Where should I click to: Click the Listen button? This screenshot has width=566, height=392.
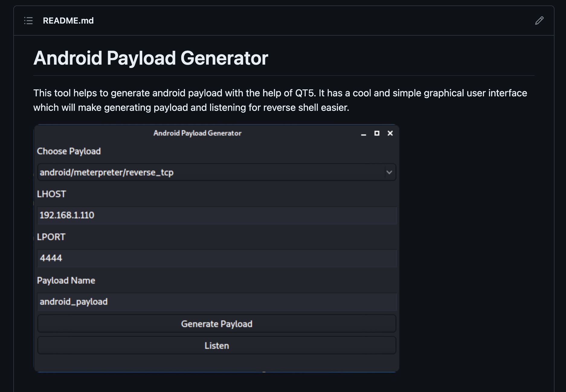pos(217,345)
